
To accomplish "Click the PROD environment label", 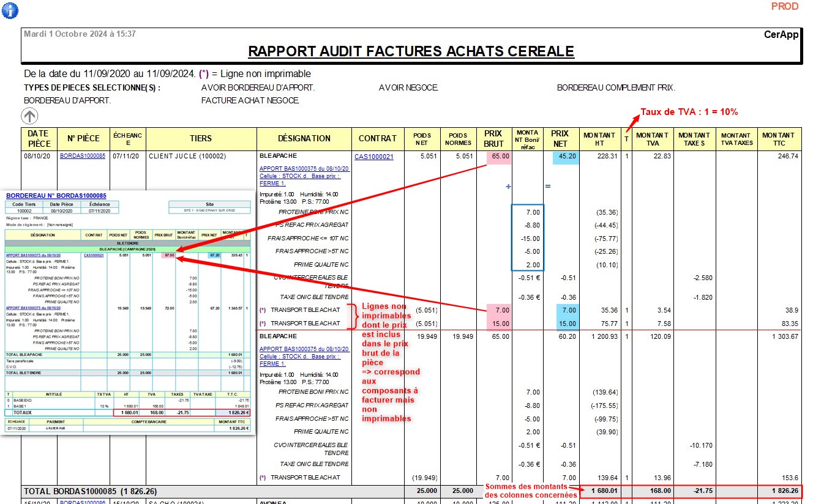I will pyautogui.click(x=784, y=7).
